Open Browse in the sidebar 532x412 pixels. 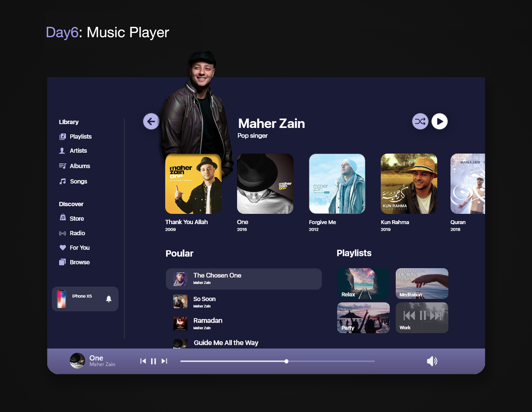pos(80,262)
